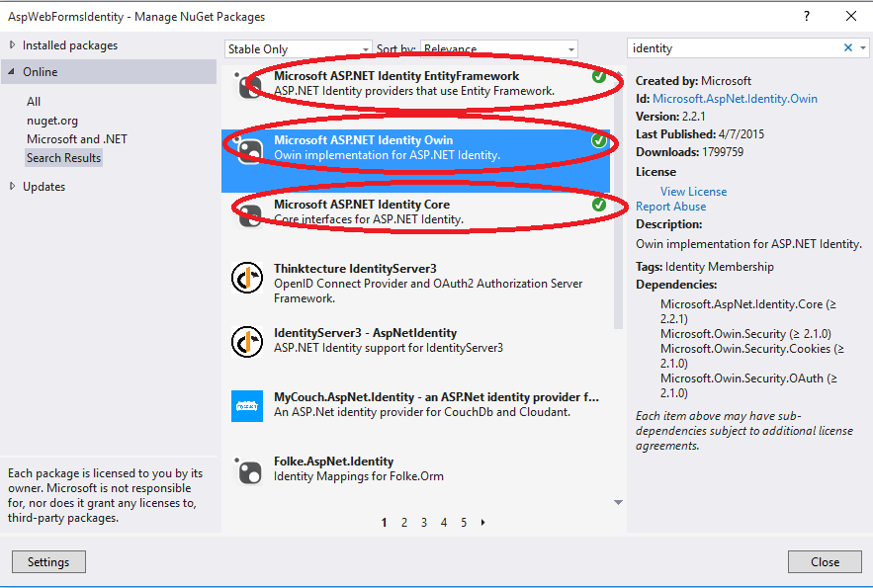873x588 pixels.
Task: Select the Search Results node
Action: (x=63, y=158)
